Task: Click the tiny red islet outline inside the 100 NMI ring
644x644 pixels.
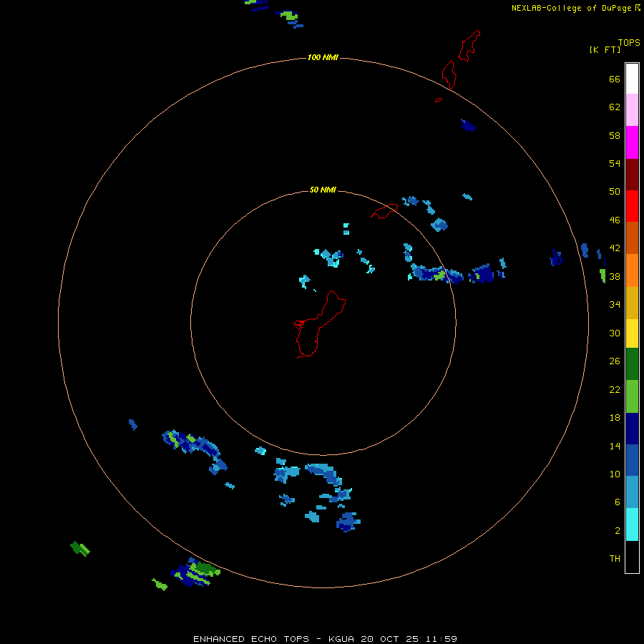Action: pos(439,99)
